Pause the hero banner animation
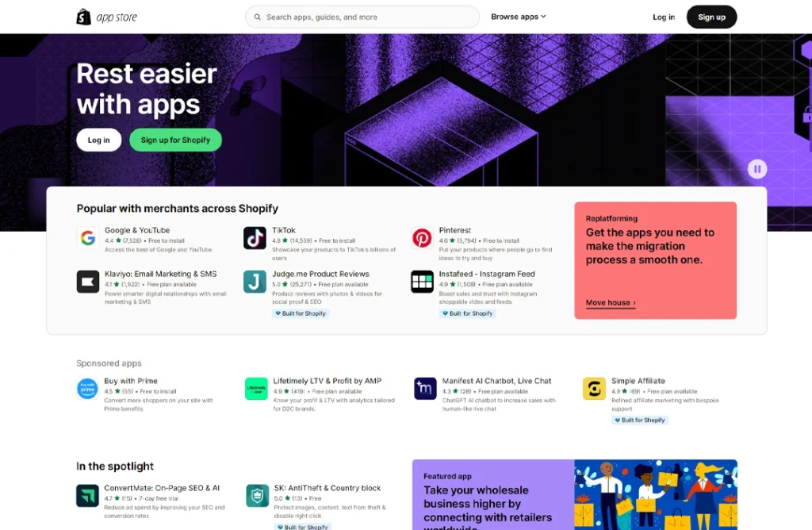Viewport: 812px width, 530px height. pyautogui.click(x=757, y=168)
